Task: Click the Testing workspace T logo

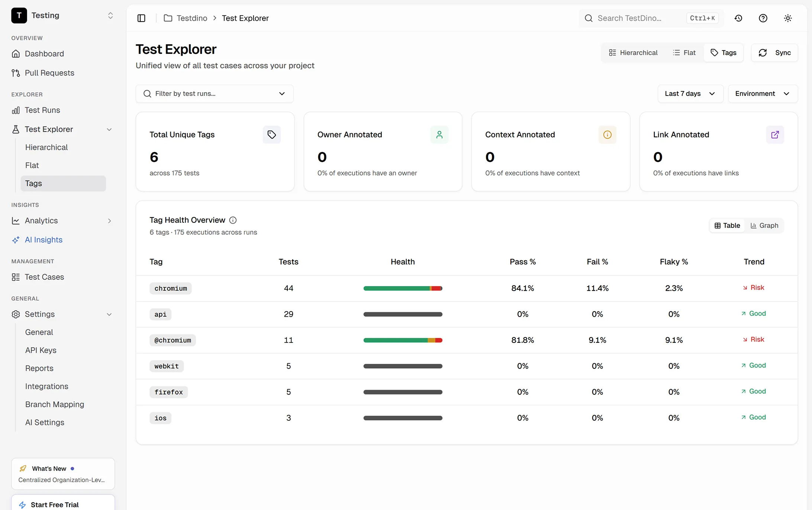Action: 19,15
